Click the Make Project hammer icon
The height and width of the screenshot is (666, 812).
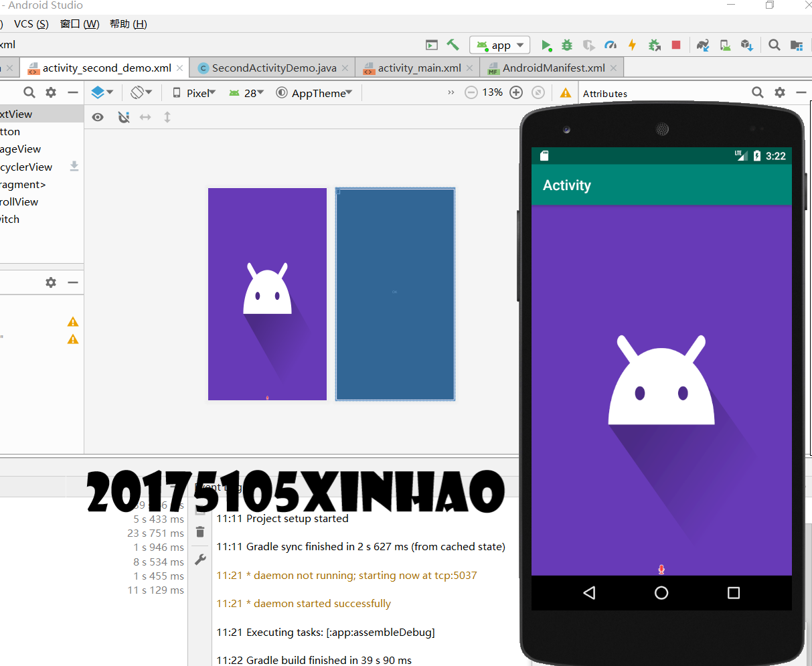point(453,45)
